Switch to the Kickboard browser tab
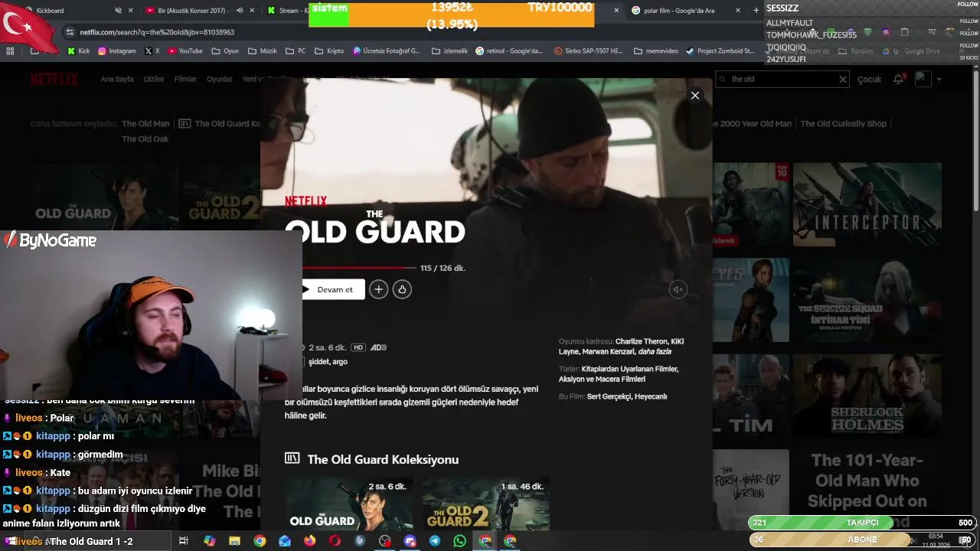980x551 pixels. (51, 11)
